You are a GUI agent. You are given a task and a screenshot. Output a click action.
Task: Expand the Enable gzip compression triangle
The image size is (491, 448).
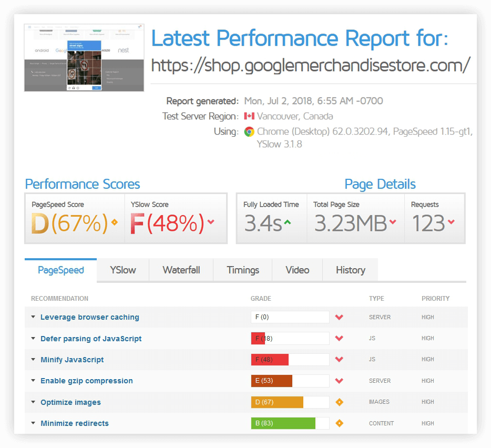(33, 381)
